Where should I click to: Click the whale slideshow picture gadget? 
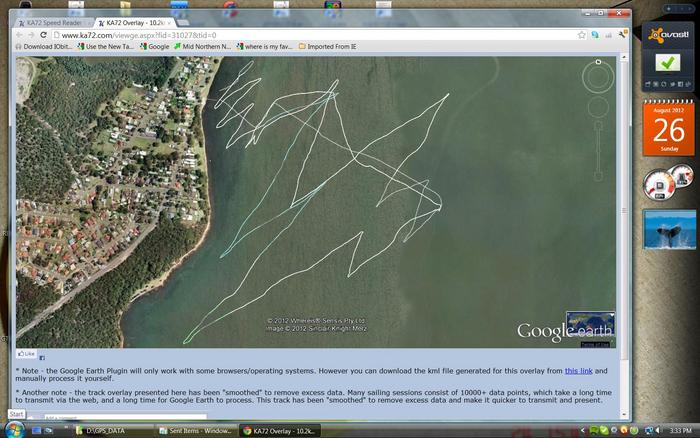click(x=667, y=231)
